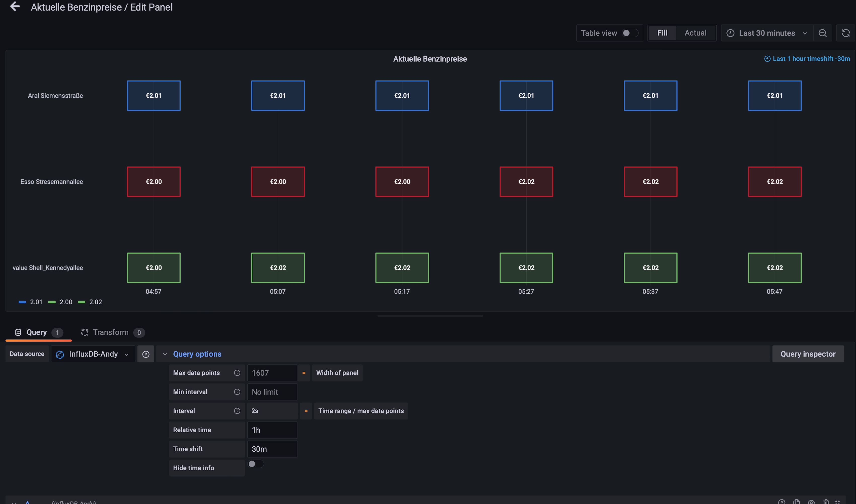Select the Fill display mode button
Image resolution: width=856 pixels, height=504 pixels.
[x=662, y=33]
